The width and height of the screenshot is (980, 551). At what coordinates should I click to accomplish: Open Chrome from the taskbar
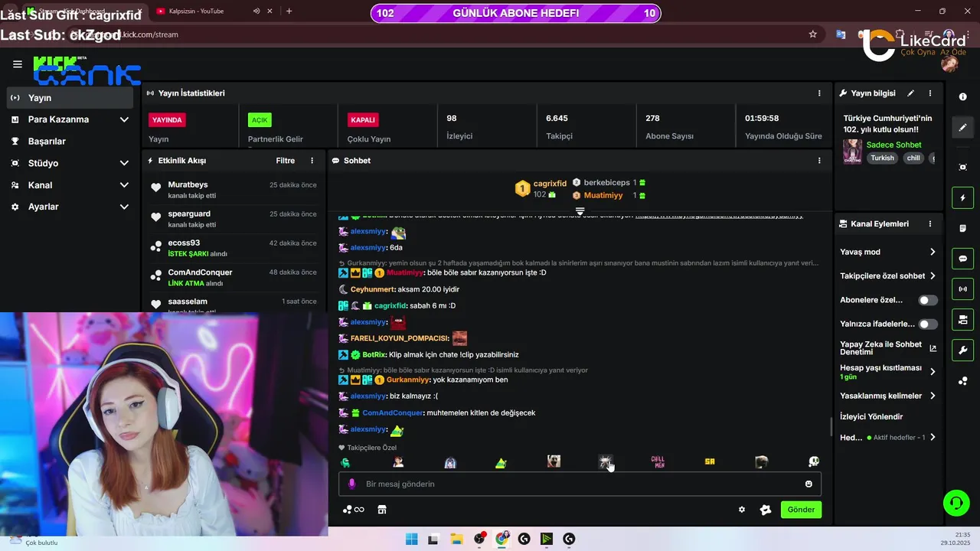coord(501,539)
